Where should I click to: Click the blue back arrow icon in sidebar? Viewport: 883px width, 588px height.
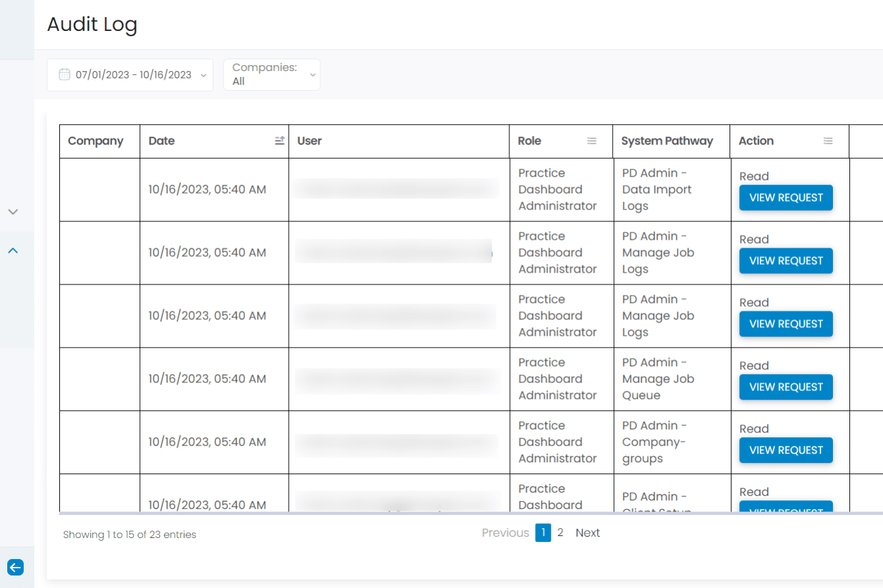pos(15,567)
